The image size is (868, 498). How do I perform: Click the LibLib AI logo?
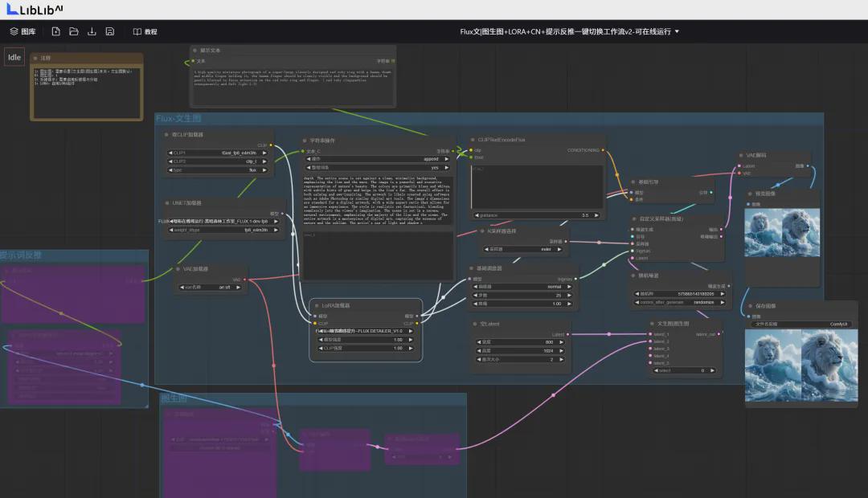(x=38, y=9)
